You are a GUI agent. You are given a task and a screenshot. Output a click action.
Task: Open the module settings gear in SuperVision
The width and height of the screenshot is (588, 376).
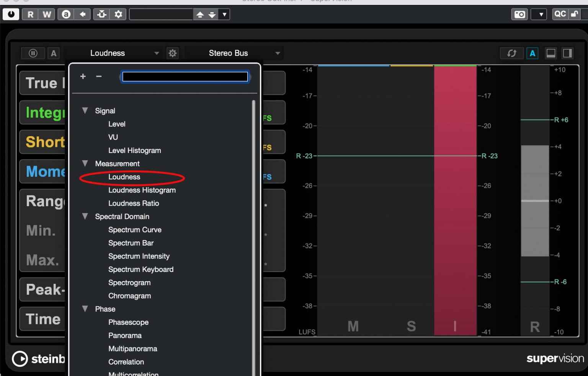click(173, 53)
